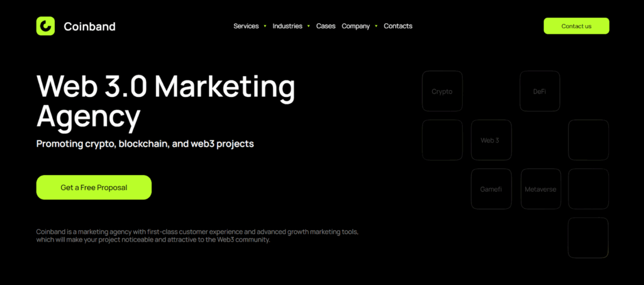Click the empty tile below Crypto

coord(442,140)
